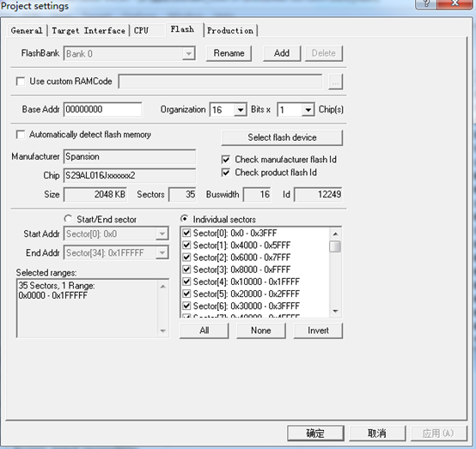Expand the FlashBank Bank 0 dropdown
476x449 pixels.
click(188, 54)
